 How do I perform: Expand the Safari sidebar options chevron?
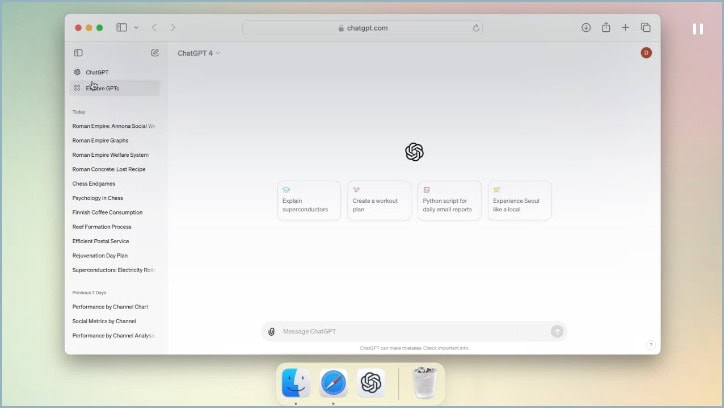136,28
